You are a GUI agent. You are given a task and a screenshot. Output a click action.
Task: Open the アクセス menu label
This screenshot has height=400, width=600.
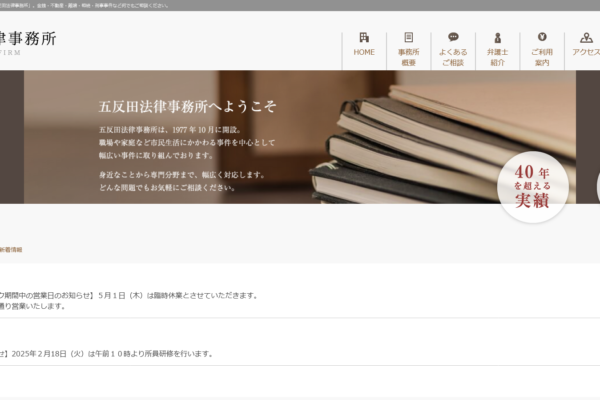click(x=586, y=52)
